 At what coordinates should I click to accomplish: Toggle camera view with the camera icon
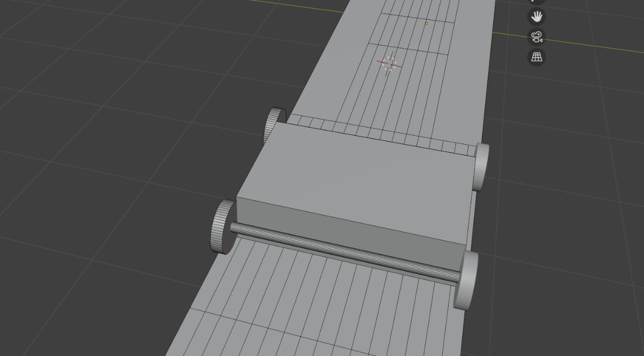coord(537,37)
